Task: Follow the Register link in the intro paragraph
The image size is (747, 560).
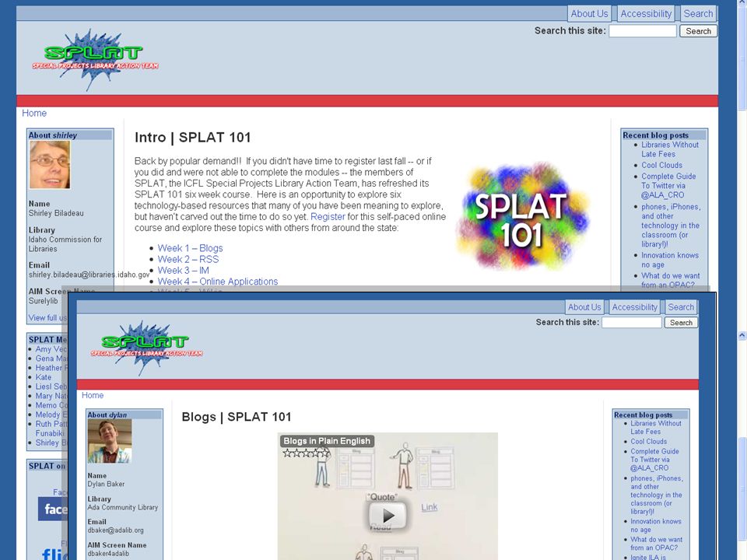Action: 328,217
